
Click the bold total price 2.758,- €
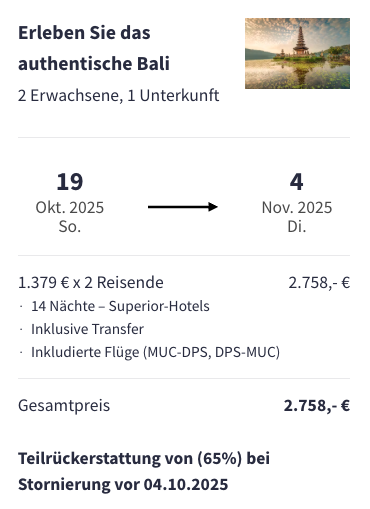coord(317,406)
